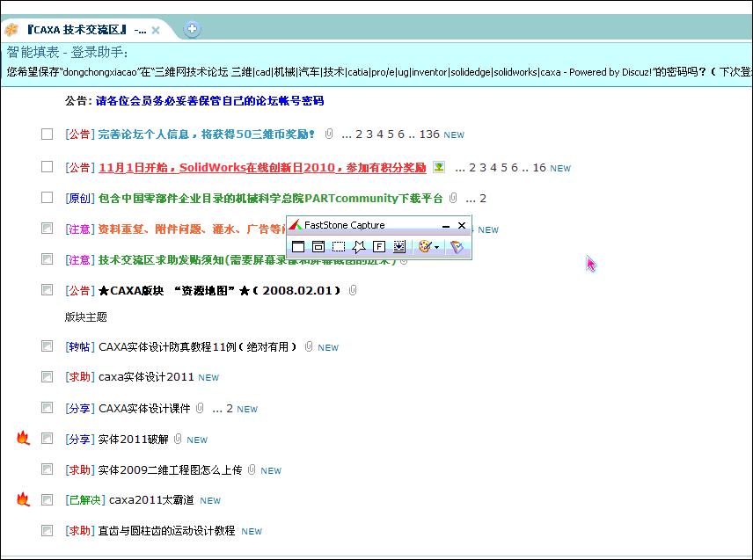
Task: Click FastStone Capture logo icon
Action: (x=296, y=224)
